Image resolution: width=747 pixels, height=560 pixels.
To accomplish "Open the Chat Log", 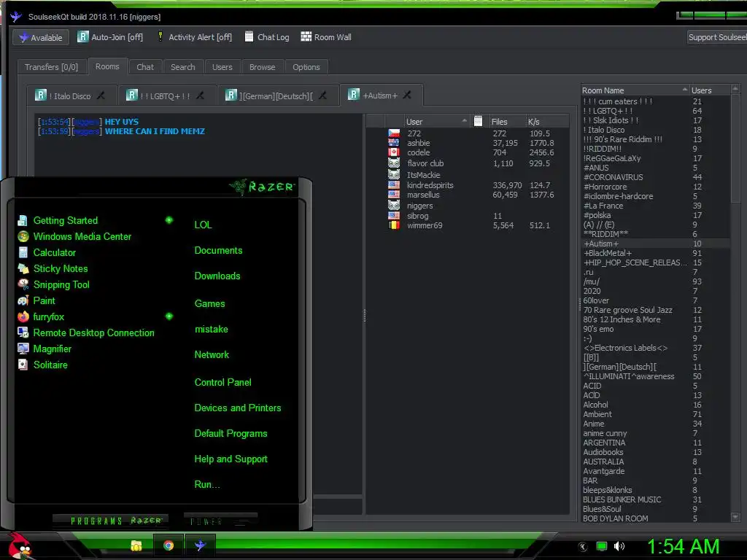I will (267, 37).
